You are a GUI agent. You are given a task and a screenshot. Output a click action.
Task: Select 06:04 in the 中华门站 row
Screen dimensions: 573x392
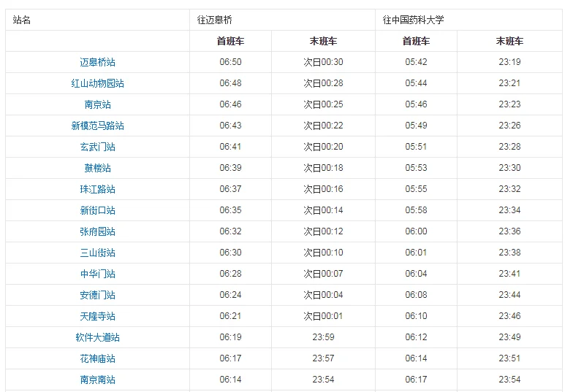417,274
